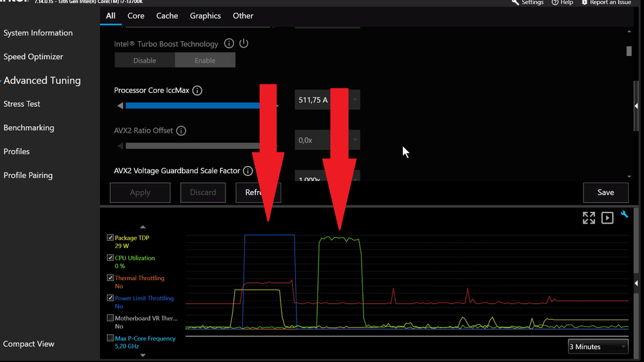The height and width of the screenshot is (362, 644).
Task: Decrease IccMax slider with left arrow
Action: (120, 106)
